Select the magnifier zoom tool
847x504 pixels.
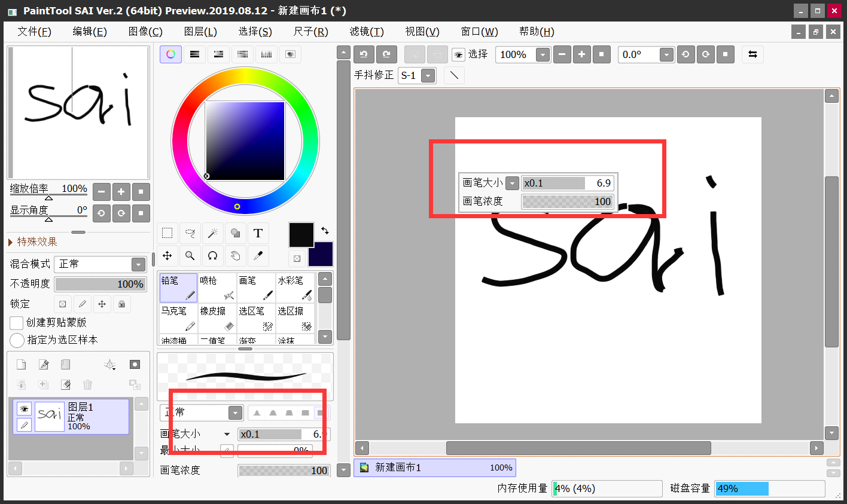click(190, 256)
